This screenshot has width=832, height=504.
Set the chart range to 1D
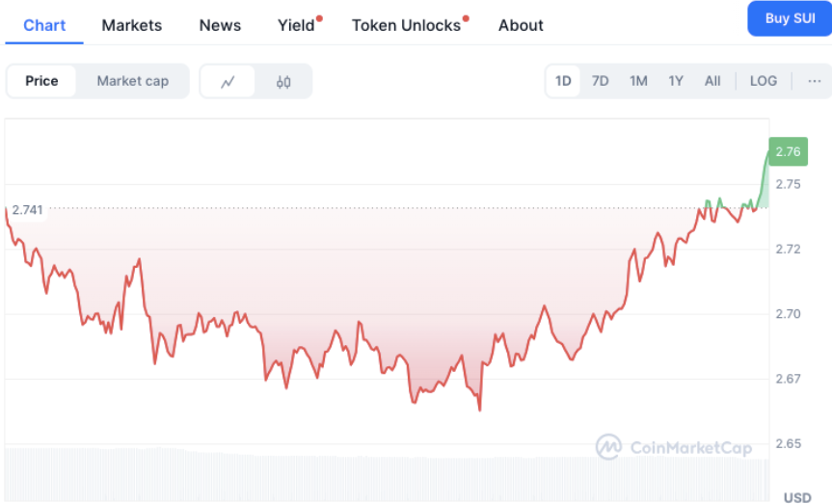[563, 81]
